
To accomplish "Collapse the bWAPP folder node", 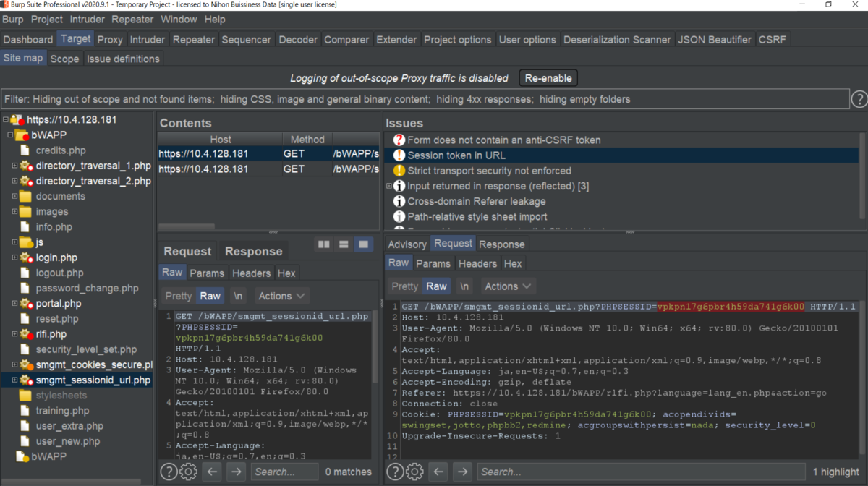I will click(x=10, y=135).
